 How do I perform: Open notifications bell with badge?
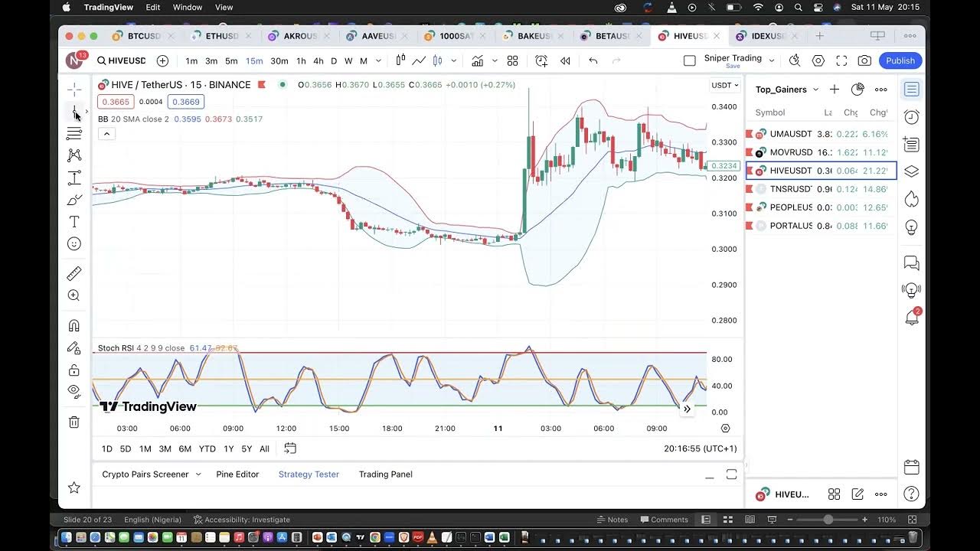[911, 316]
